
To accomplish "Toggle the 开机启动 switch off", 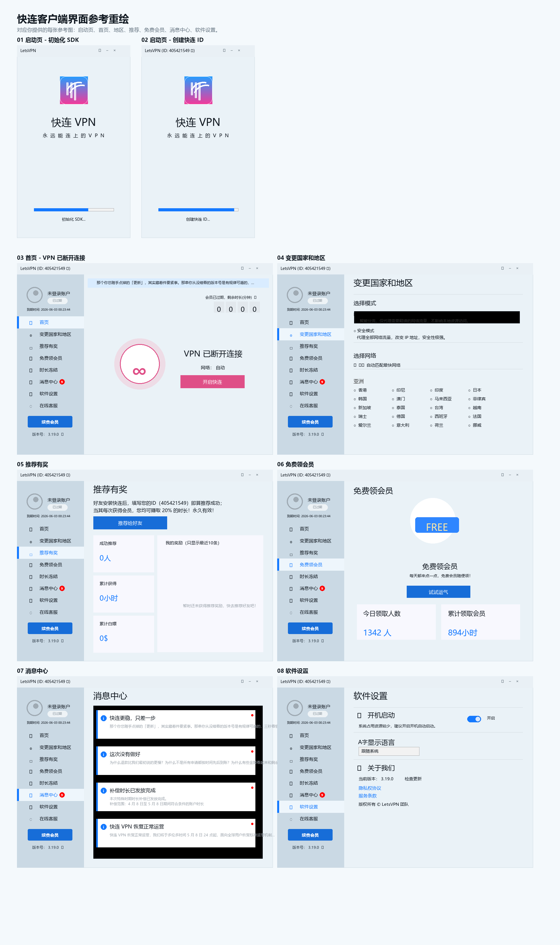I will 474,719.
